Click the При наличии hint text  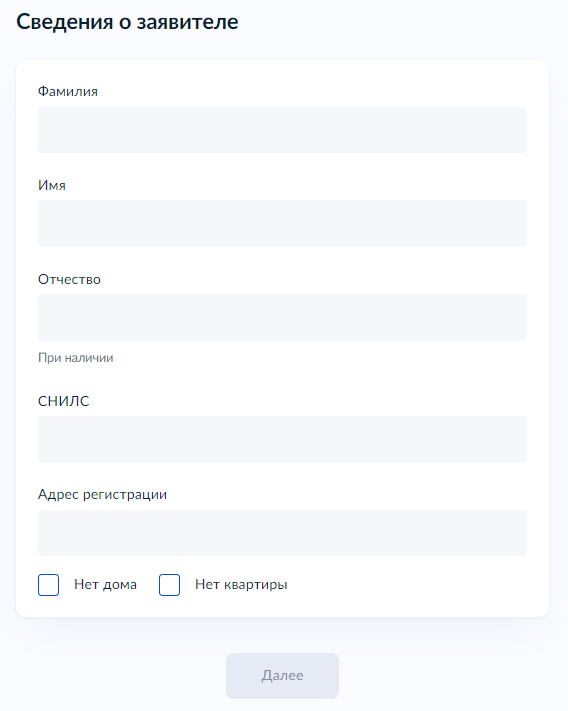[x=76, y=358]
